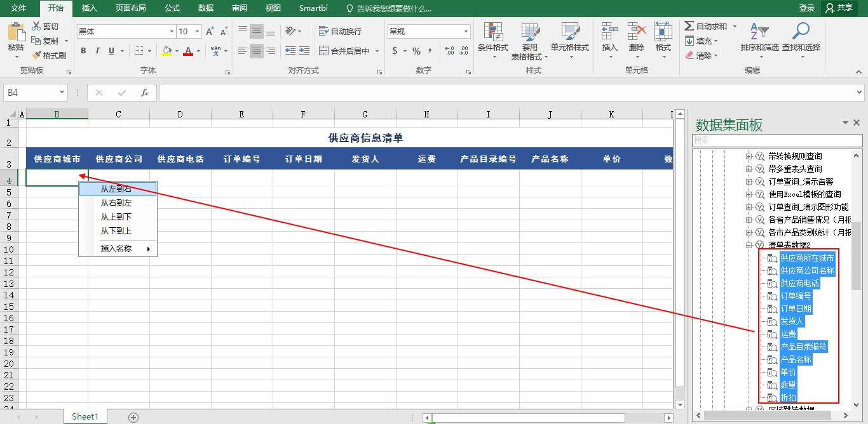Click the 格式刷 format painter icon

click(36, 55)
